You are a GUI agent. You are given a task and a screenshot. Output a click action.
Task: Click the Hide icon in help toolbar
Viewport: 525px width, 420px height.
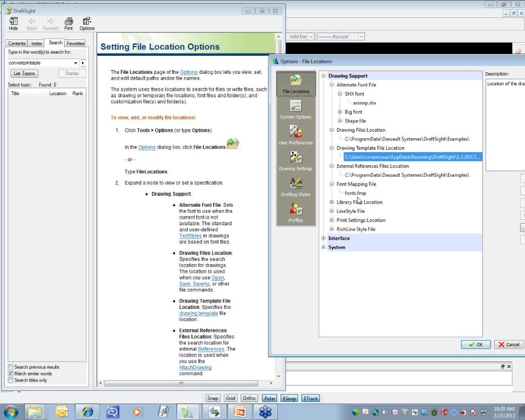[x=13, y=24]
